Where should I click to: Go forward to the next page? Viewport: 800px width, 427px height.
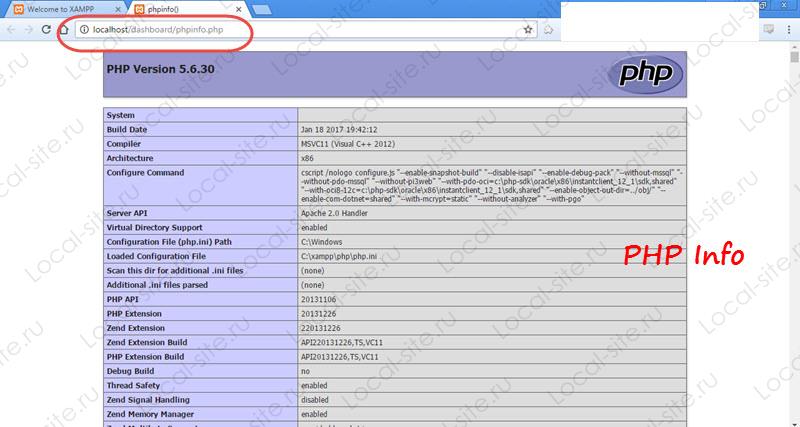pyautogui.click(x=29, y=30)
